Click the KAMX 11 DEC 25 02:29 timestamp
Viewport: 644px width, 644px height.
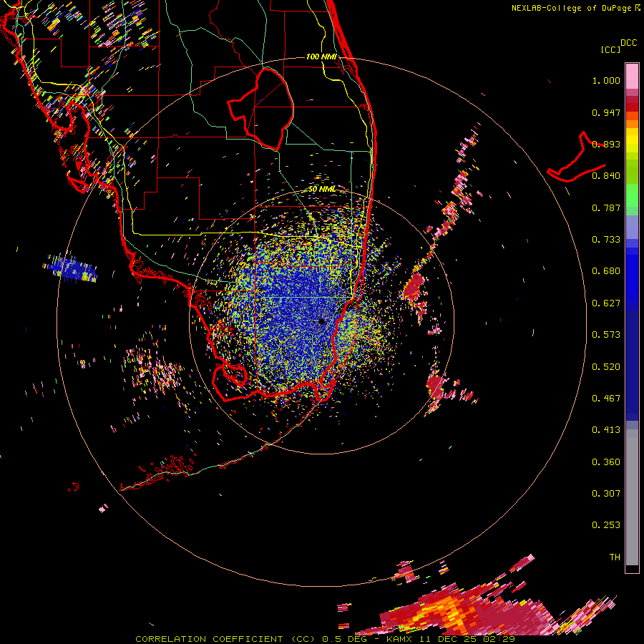click(451, 639)
